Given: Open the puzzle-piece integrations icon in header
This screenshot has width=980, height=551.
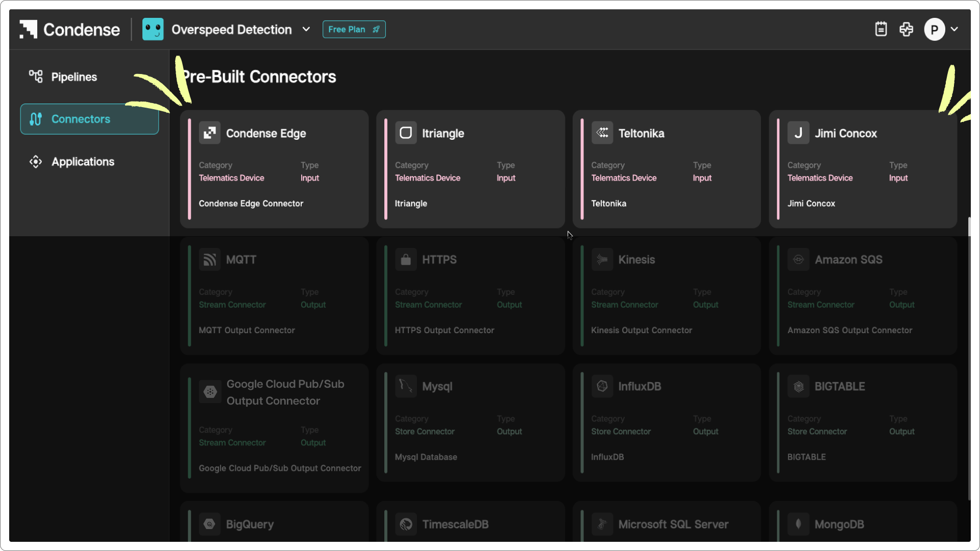Looking at the screenshot, I should click(906, 29).
